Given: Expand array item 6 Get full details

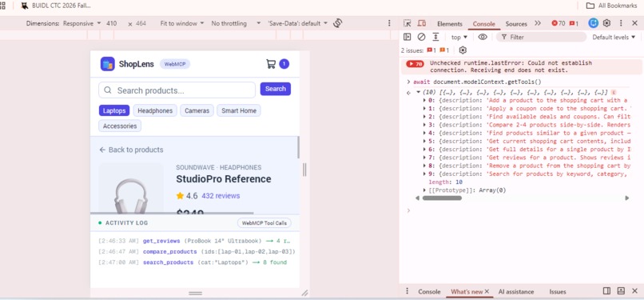Looking at the screenshot, I should pyautogui.click(x=425, y=149).
